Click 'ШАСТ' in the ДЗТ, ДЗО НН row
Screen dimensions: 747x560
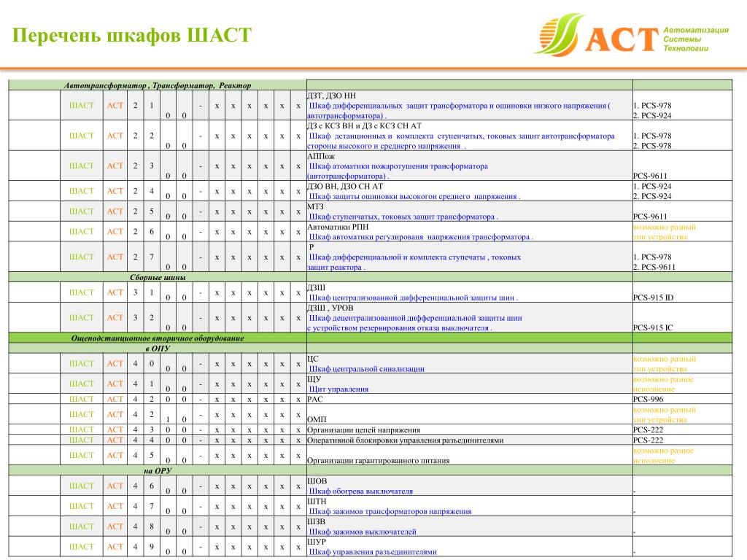(x=82, y=105)
